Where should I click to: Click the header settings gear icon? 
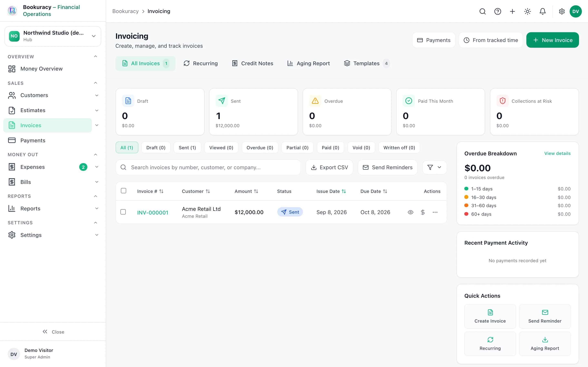(x=562, y=11)
